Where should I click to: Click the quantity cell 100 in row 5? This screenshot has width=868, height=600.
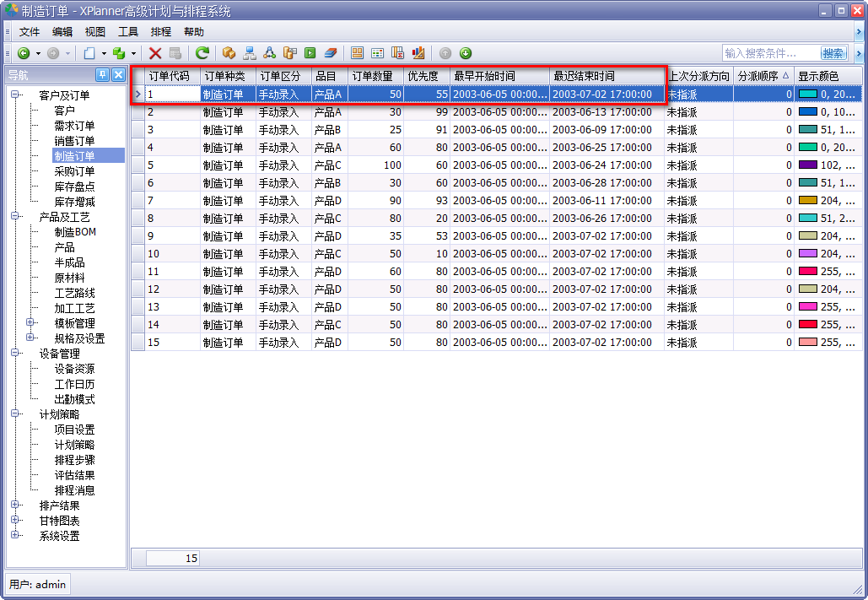pos(376,165)
